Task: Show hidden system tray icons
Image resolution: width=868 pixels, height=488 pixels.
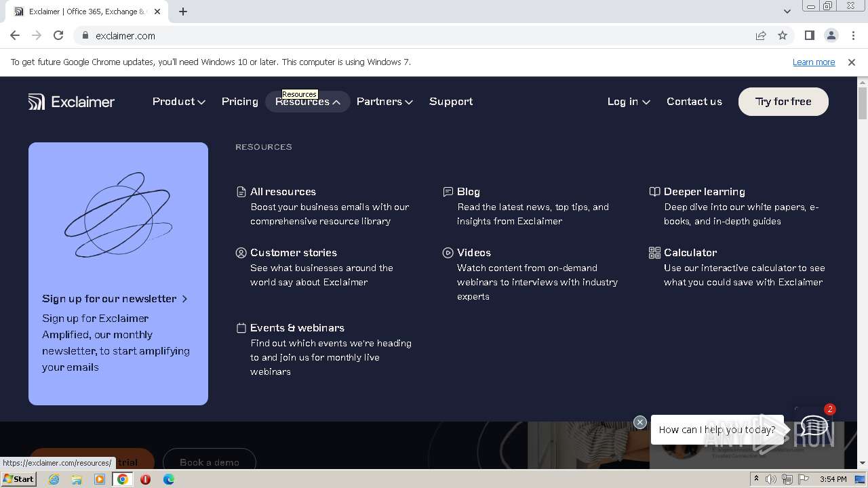Action: pos(756,479)
